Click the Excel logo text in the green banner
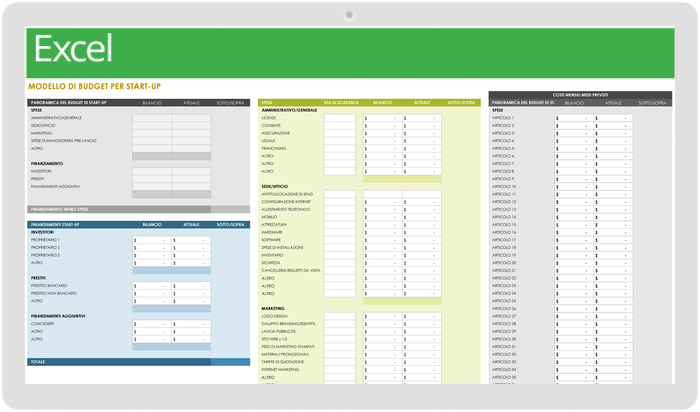Viewport: 700px width, 412px height. pos(73,49)
